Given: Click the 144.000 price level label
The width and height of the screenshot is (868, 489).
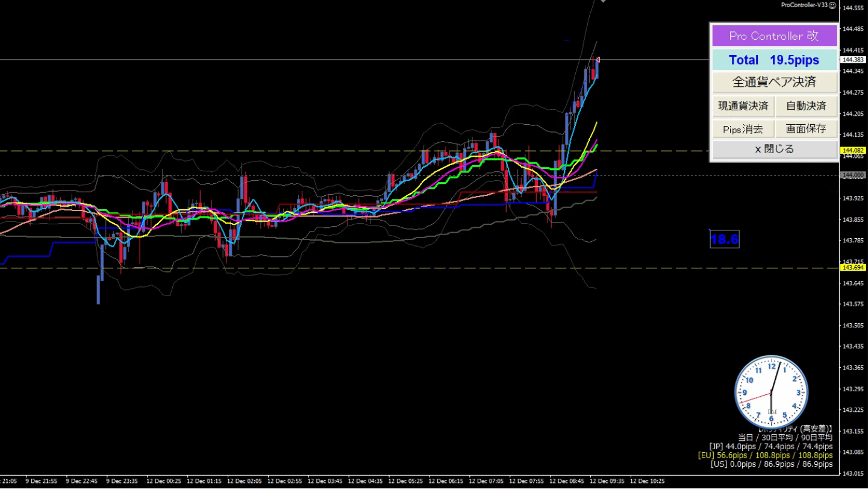Looking at the screenshot, I should click(x=853, y=175).
